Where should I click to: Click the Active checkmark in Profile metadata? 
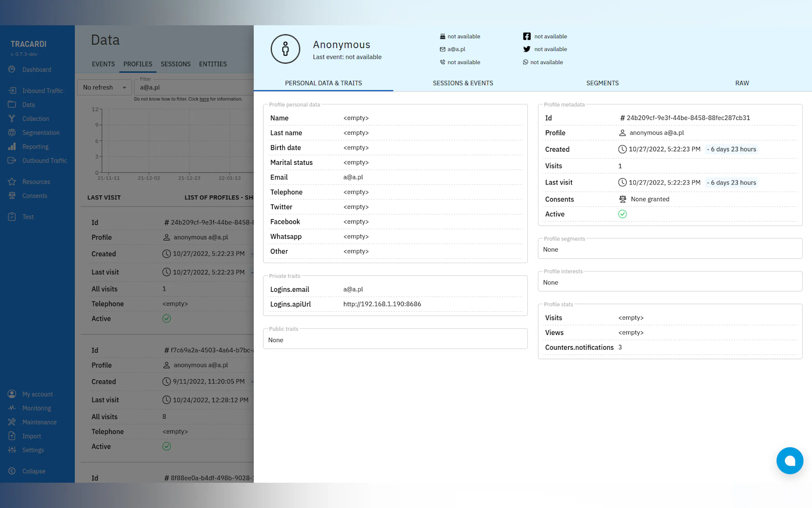coord(622,214)
